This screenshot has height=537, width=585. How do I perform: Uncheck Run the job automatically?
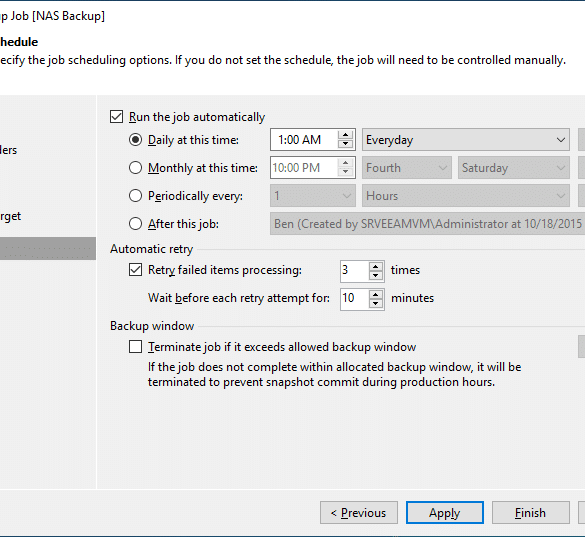tap(116, 117)
